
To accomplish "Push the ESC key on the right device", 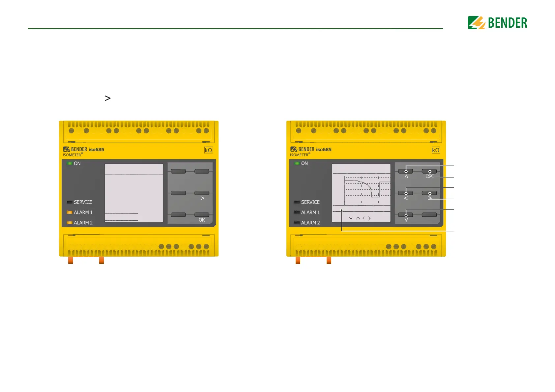I will [429, 171].
